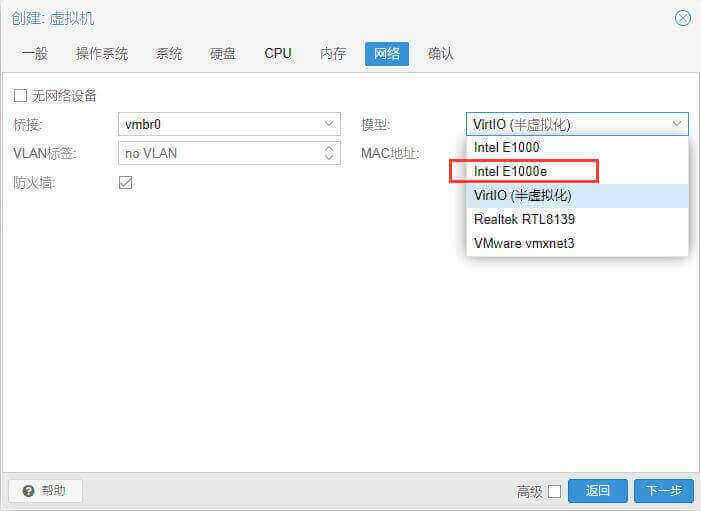The image size is (701, 511).
Task: Choose Intel E1000 from model list
Action: pyautogui.click(x=577, y=148)
